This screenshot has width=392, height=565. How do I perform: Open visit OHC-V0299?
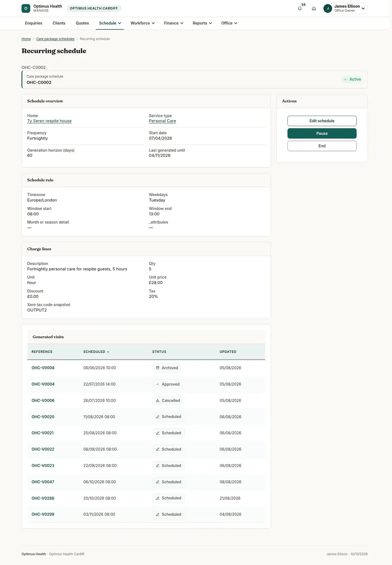click(x=43, y=514)
